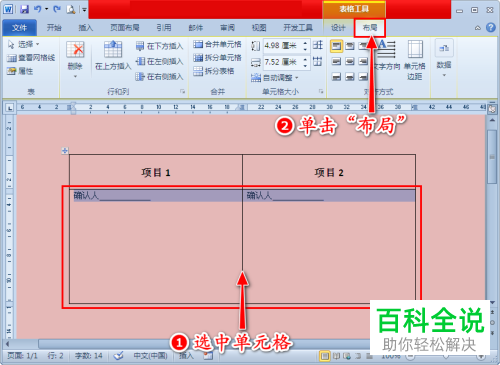
Task: Open 属性 table properties
Action: point(20,71)
